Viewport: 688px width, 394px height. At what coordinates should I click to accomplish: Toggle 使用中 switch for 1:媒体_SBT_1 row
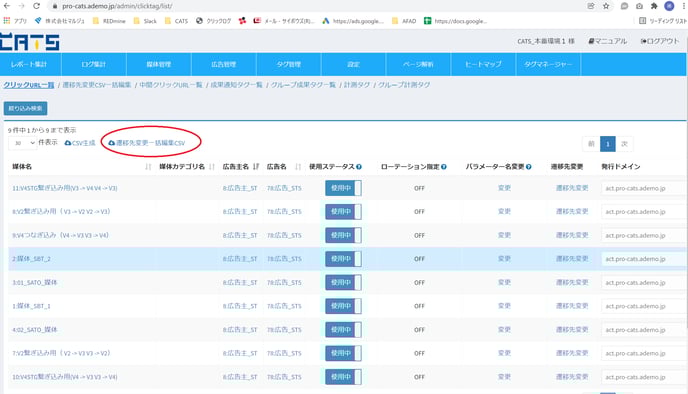(x=343, y=306)
